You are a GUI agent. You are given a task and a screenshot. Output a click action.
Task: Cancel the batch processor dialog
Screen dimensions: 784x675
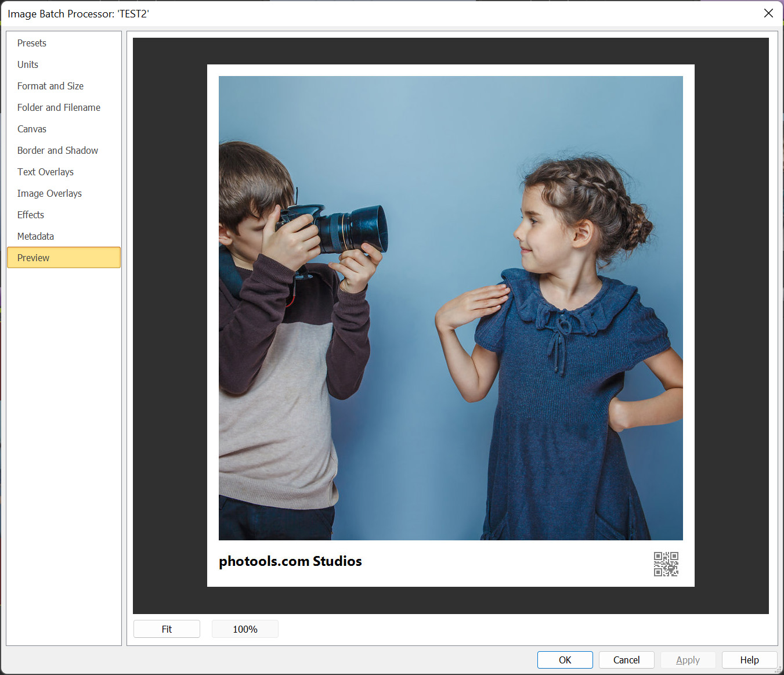click(626, 660)
